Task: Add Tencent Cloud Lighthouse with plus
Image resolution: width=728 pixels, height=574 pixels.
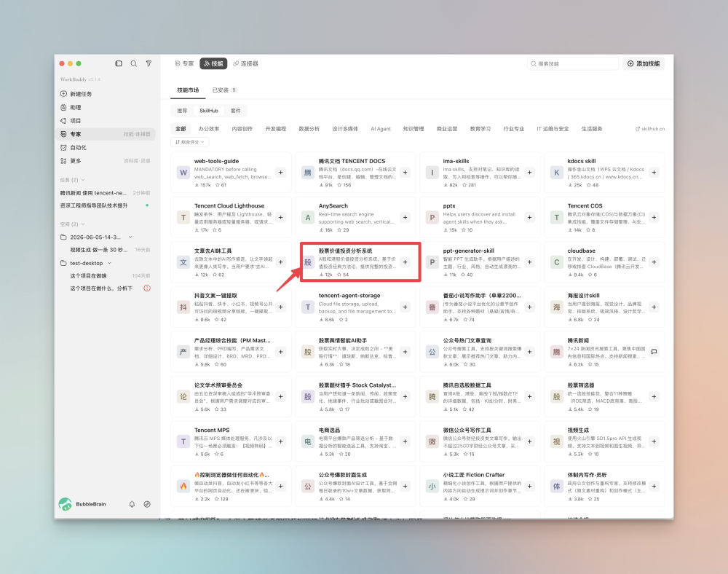Action: (281, 217)
